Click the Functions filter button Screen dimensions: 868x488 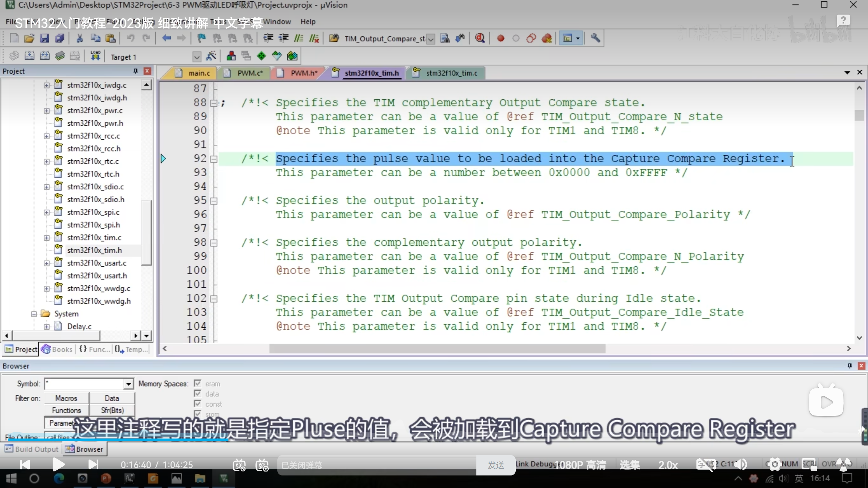pyautogui.click(x=66, y=410)
